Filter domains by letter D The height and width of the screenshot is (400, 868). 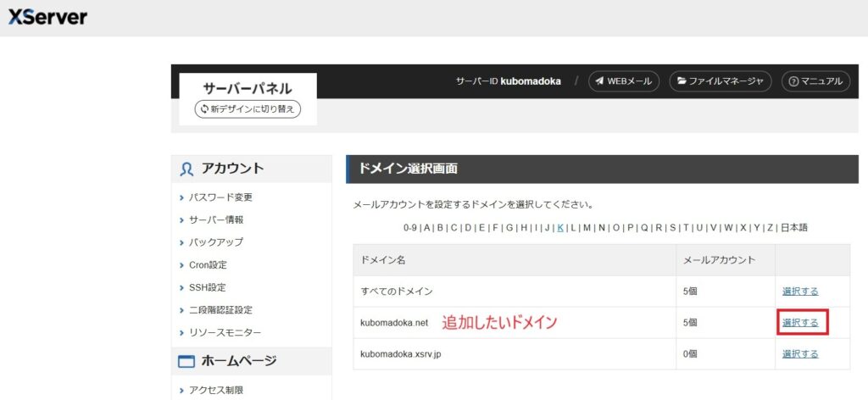468,227
